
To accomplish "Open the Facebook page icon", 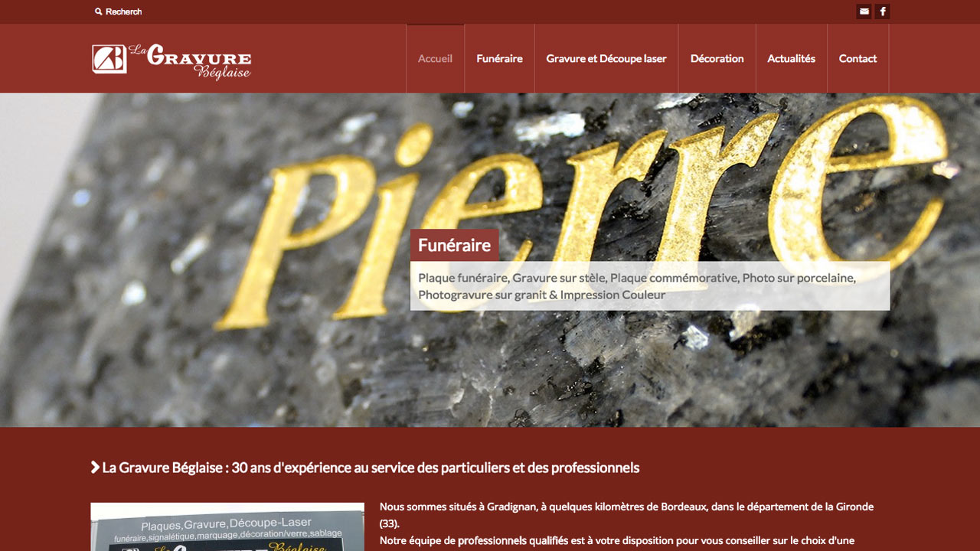I will pos(882,11).
